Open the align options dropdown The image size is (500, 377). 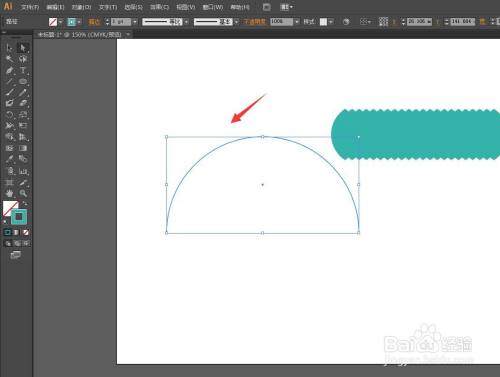click(365, 22)
